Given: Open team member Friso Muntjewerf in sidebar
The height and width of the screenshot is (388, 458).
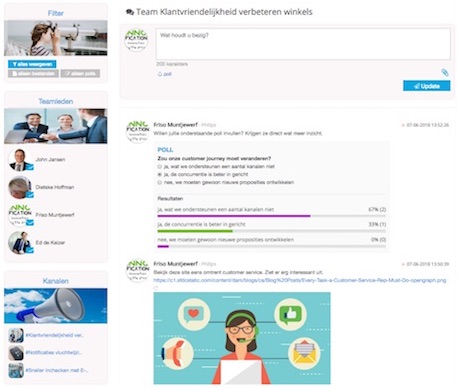Looking at the screenshot, I should [55, 215].
